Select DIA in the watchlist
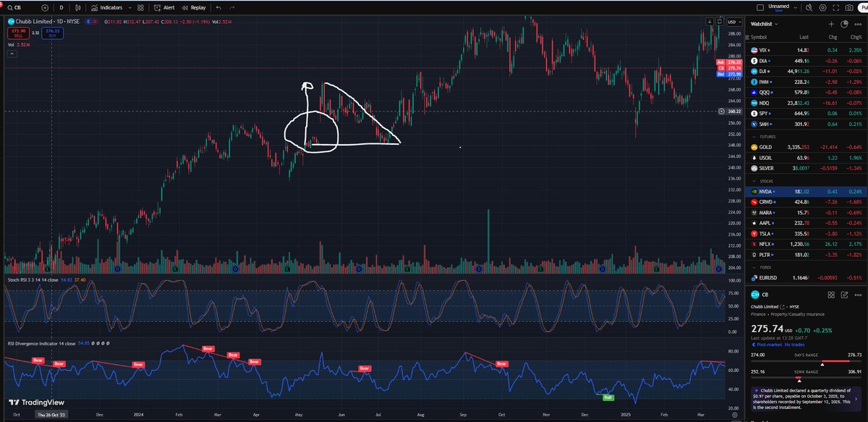The height and width of the screenshot is (422, 868). coord(807,61)
